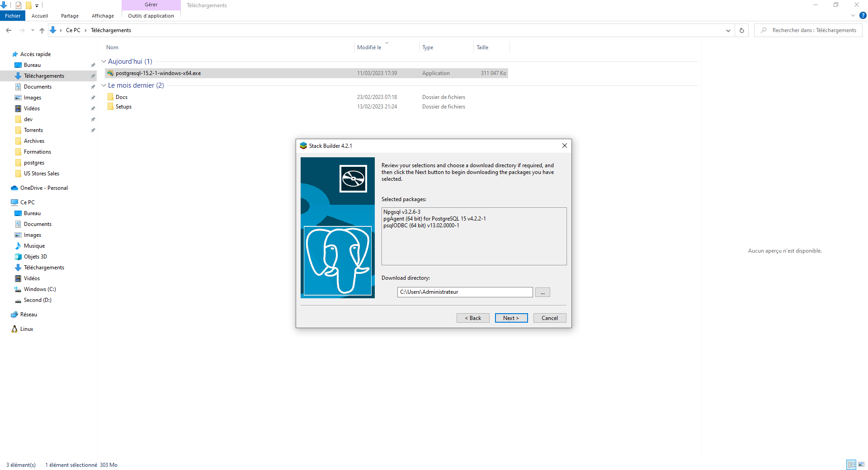This screenshot has width=868, height=470.
Task: Open the Formations folder in sidebar
Action: click(x=38, y=152)
